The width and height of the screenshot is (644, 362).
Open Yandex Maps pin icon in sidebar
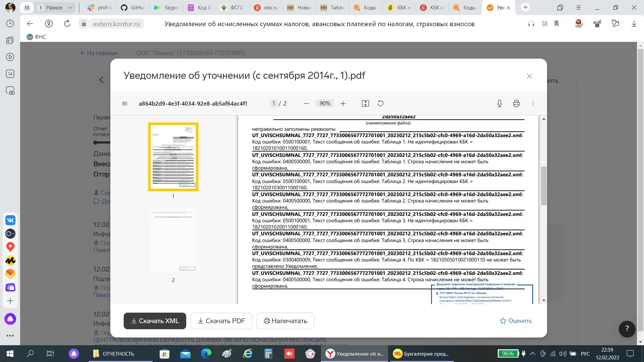click(10, 247)
